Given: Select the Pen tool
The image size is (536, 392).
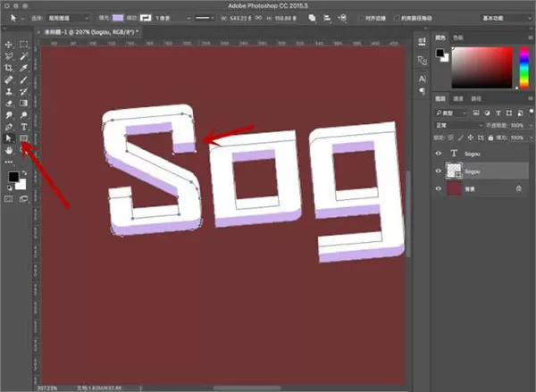Looking at the screenshot, I should (x=9, y=127).
